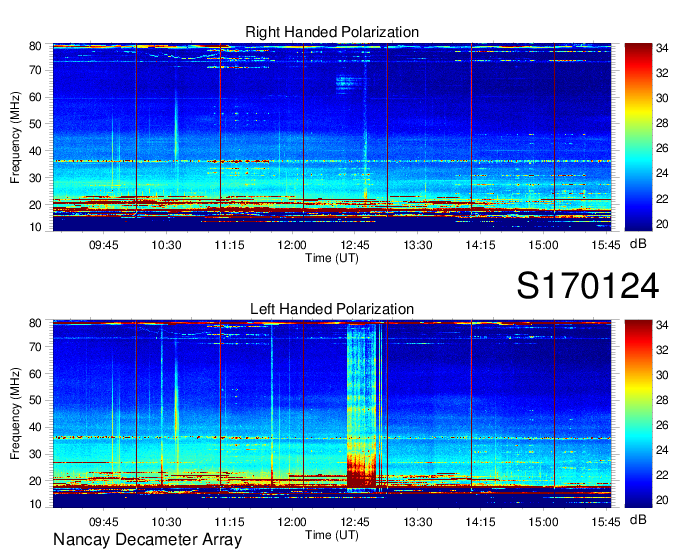
Task: Click the 15:00 time tick under right-handed plot
Action: 543,245
